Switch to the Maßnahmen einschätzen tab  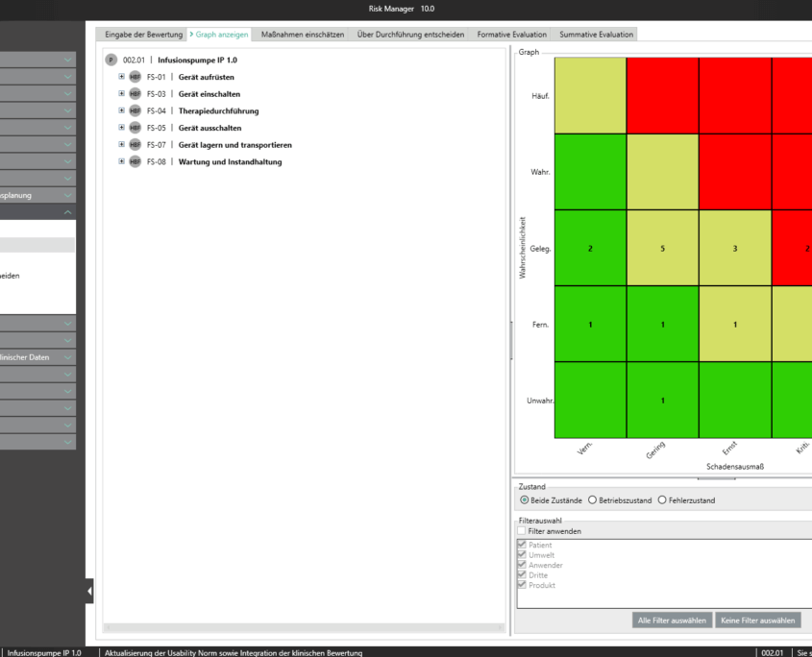pyautogui.click(x=302, y=35)
